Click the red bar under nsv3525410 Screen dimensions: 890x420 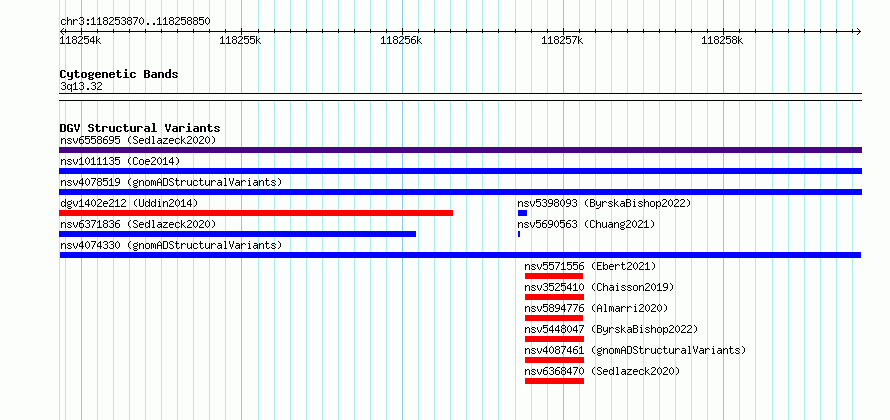pyautogui.click(x=554, y=297)
